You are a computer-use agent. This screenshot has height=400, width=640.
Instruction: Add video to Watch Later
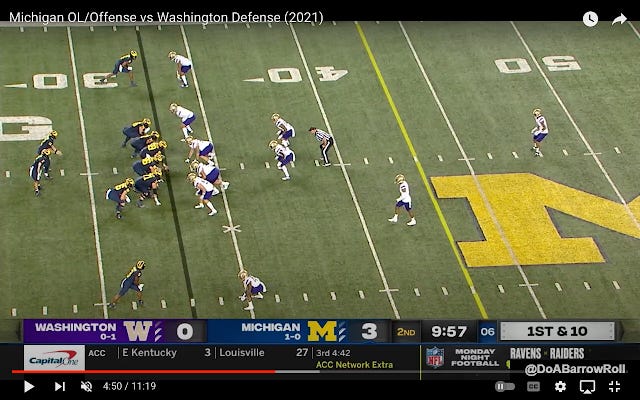pyautogui.click(x=590, y=19)
